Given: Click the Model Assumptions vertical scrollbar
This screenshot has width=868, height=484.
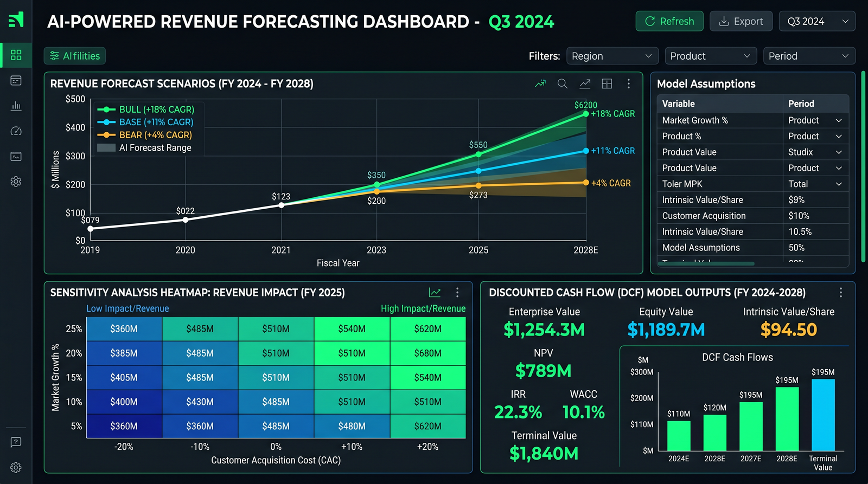Looking at the screenshot, I should pos(863,167).
